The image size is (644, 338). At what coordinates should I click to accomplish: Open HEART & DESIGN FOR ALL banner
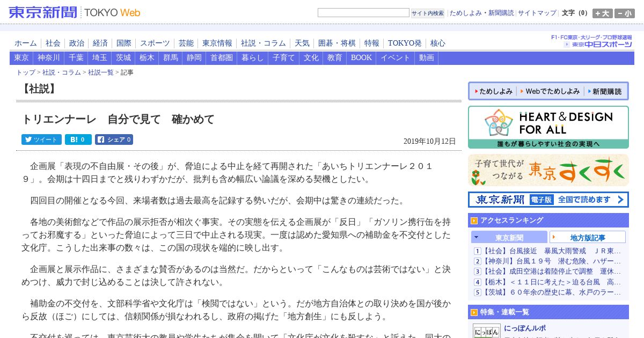click(548, 127)
